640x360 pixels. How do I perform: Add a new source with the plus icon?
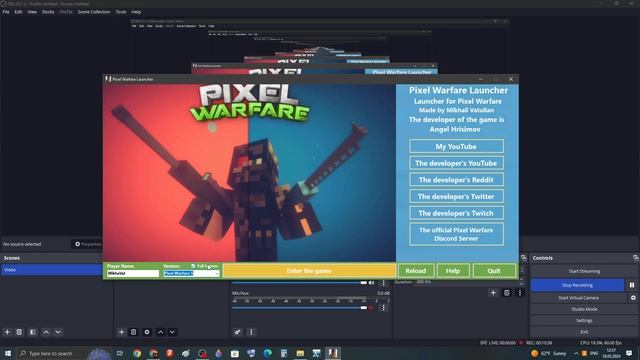(x=121, y=332)
